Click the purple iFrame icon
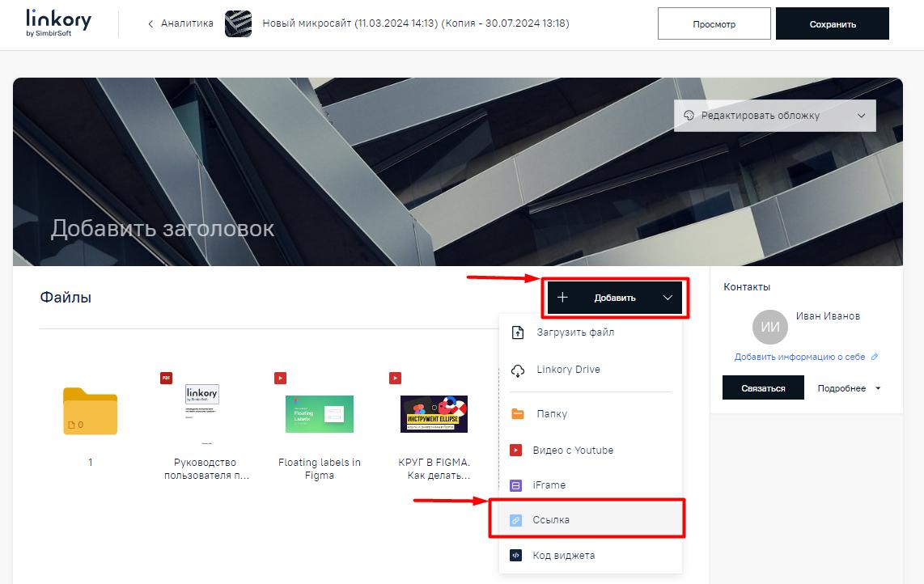The width and height of the screenshot is (924, 584). [516, 485]
